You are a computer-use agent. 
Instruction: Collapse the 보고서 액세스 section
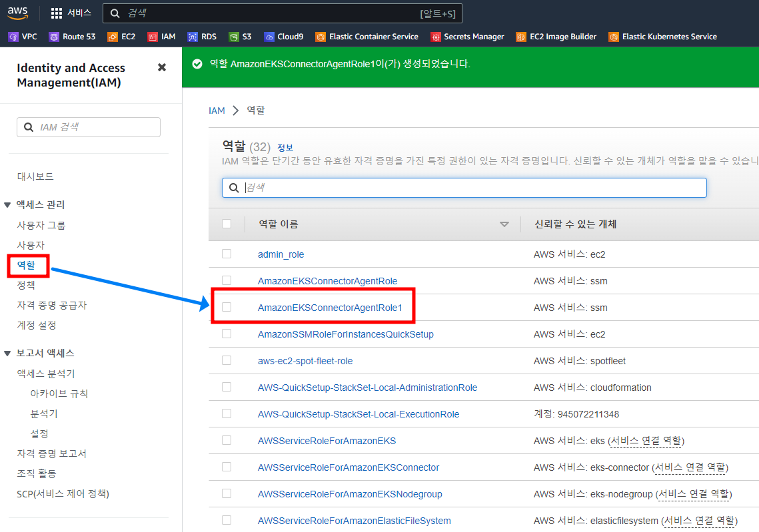click(x=7, y=354)
